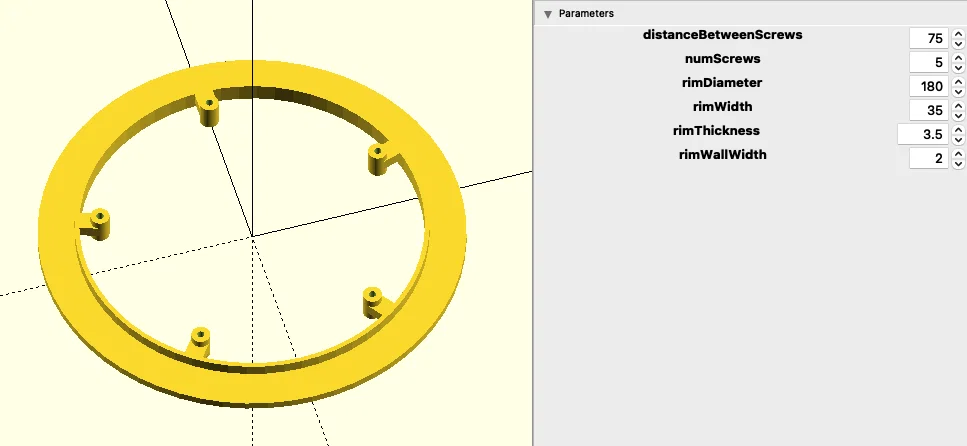
Task: Click the rimWidth parameter label
Action: (x=722, y=107)
